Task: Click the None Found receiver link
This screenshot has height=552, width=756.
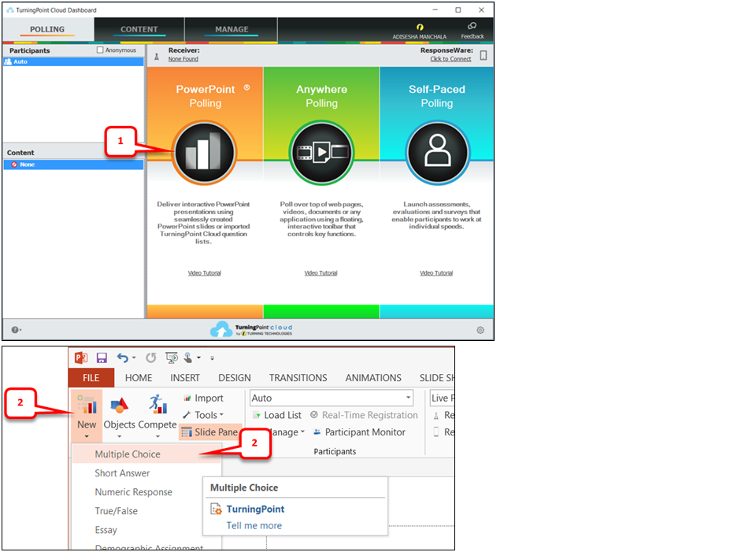Action: click(x=183, y=59)
